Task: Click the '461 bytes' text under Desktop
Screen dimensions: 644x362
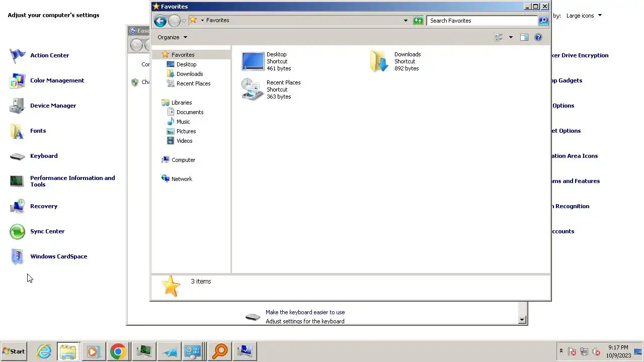Action: coord(279,68)
